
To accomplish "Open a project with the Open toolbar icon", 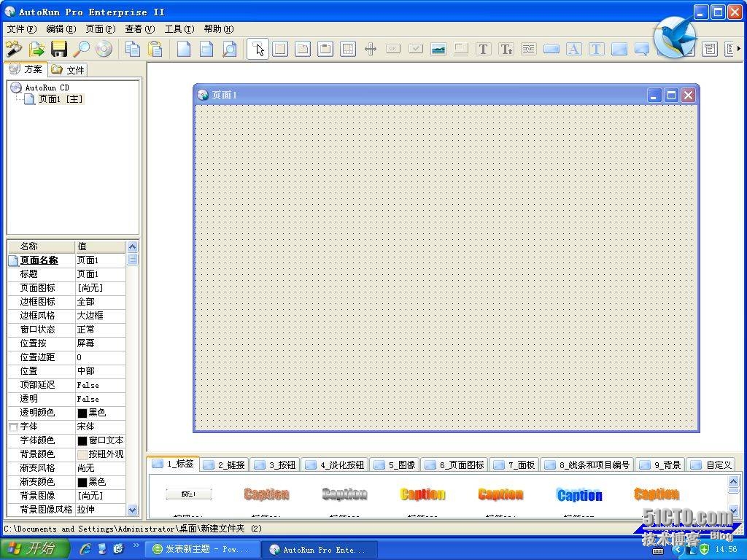I will pos(36,49).
